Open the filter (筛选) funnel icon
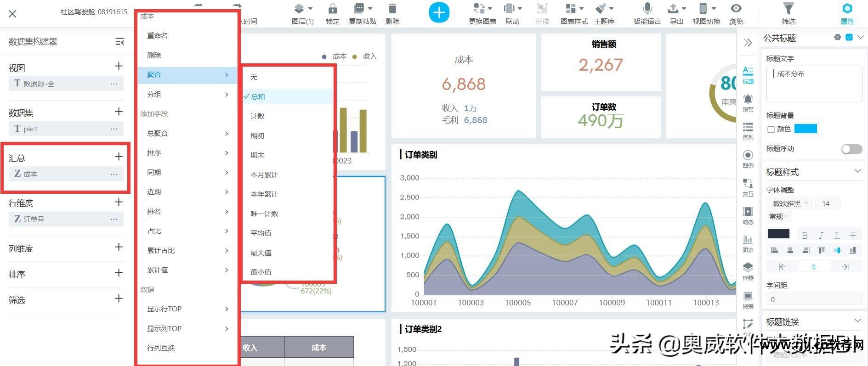The height and width of the screenshot is (366, 868). (x=789, y=9)
